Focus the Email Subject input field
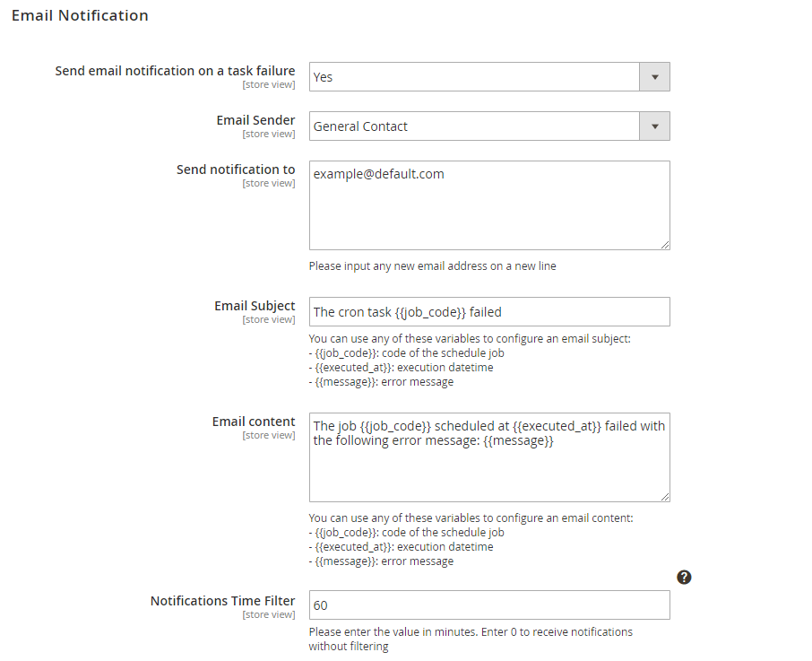812x661 pixels. pyautogui.click(x=489, y=312)
